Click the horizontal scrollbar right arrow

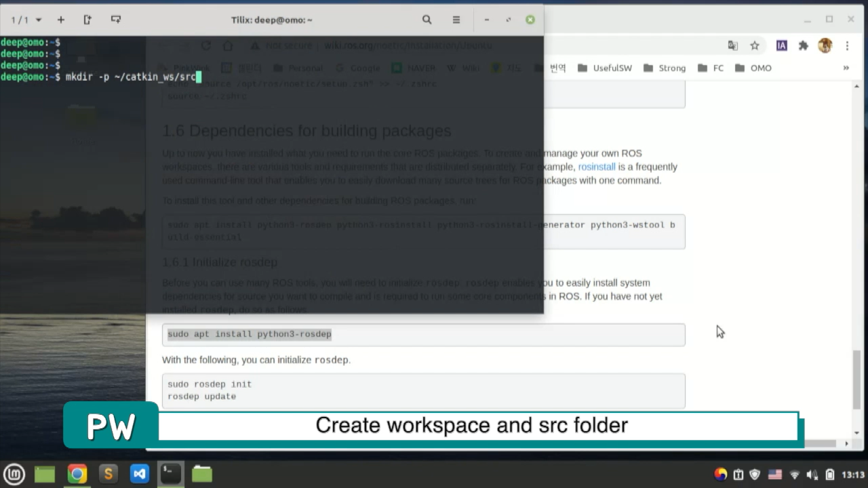(846, 443)
